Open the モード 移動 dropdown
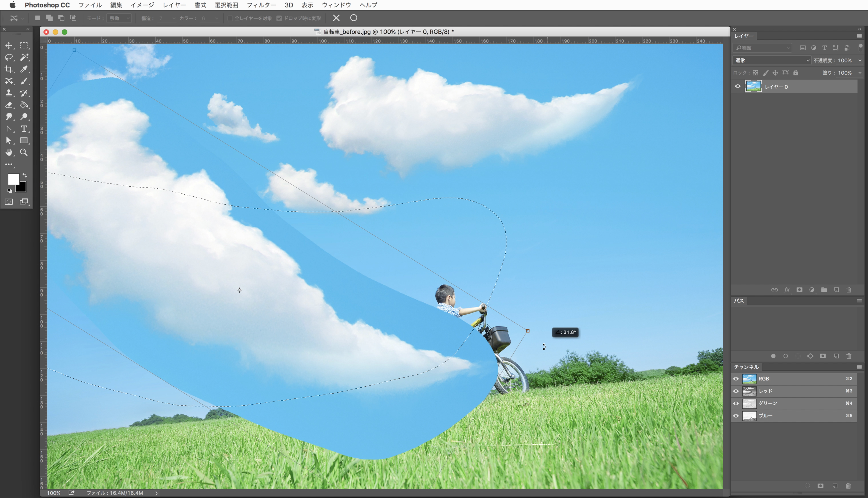868x498 pixels. (119, 18)
